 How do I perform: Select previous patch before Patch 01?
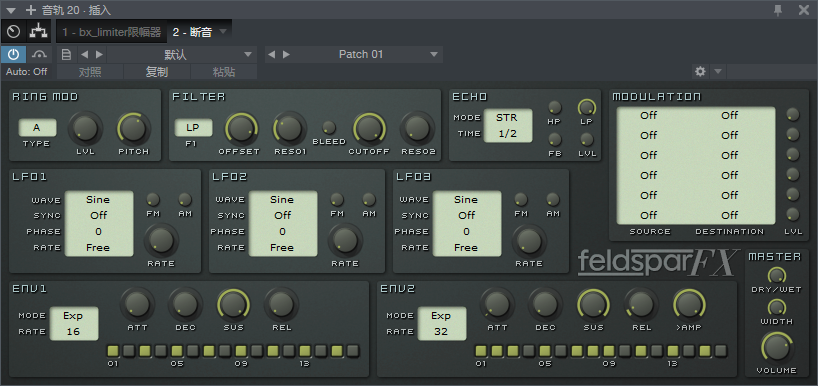click(x=271, y=54)
